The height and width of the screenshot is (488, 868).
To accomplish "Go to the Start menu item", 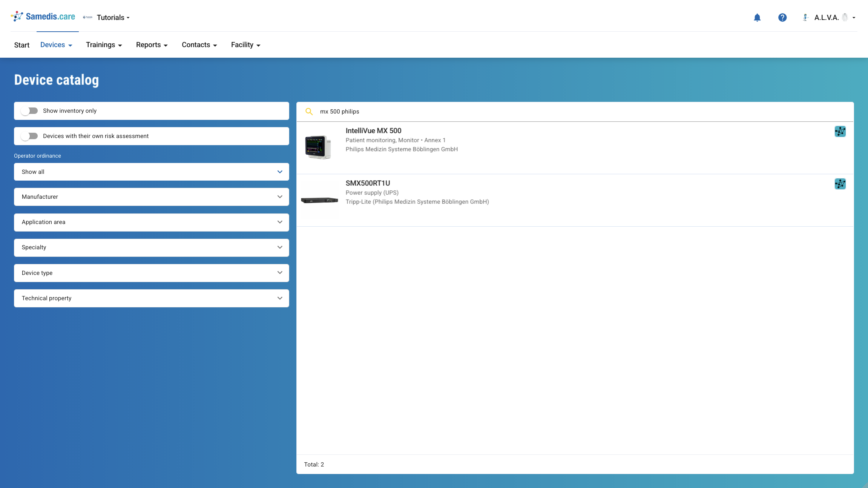I will [22, 45].
